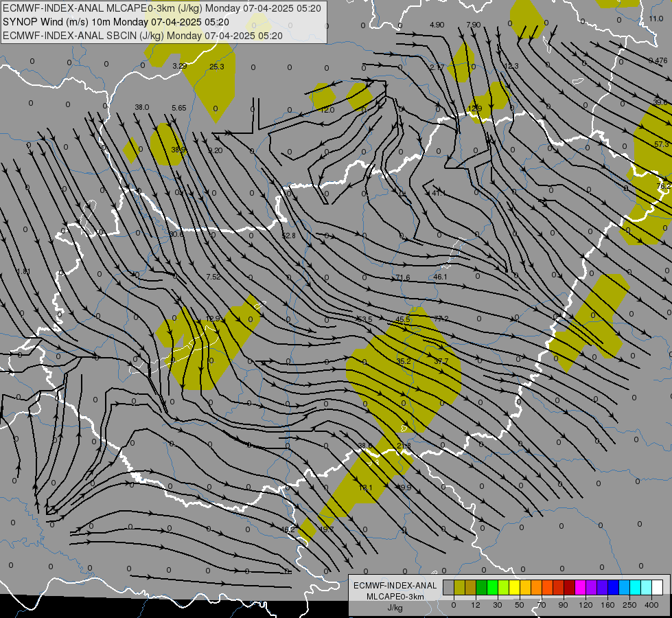Viewport: 672px width, 618px height.
Task: Click the legend scale number 70
Action: [x=542, y=605]
